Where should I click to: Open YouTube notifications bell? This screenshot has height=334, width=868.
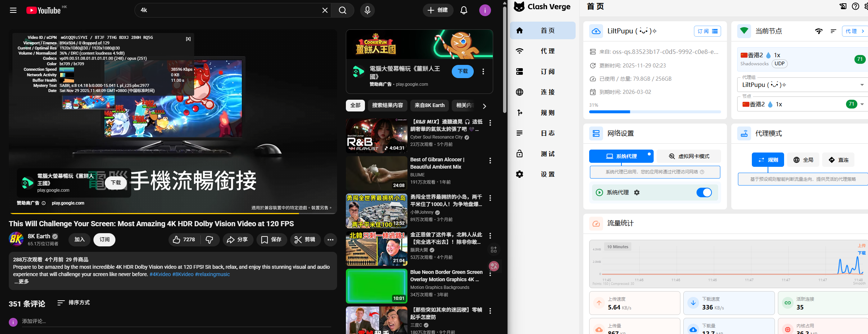(463, 10)
